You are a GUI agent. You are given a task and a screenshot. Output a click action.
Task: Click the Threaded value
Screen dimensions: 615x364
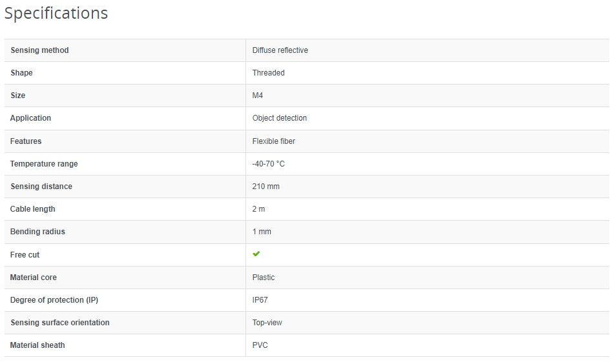pos(268,73)
